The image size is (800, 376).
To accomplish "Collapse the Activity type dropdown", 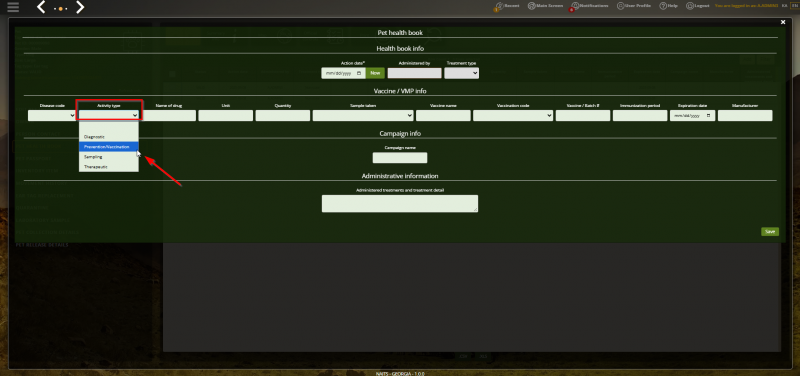I will point(109,116).
